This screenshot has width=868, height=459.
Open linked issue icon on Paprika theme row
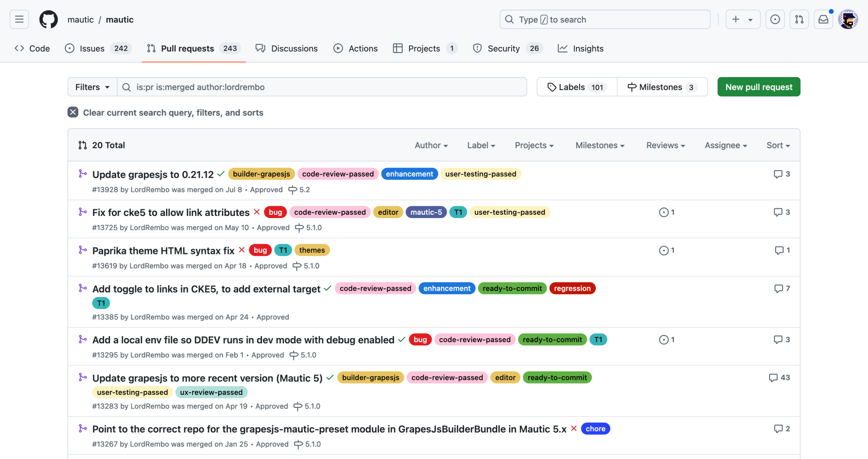(667, 250)
